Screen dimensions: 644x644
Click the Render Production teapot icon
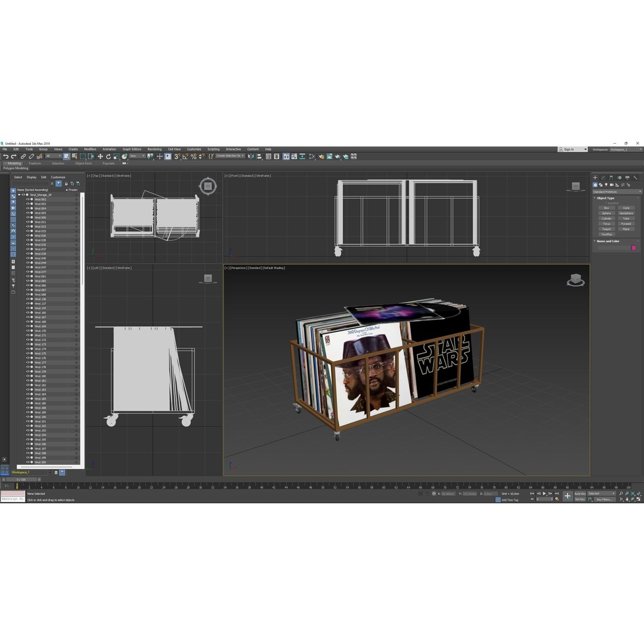tap(337, 156)
